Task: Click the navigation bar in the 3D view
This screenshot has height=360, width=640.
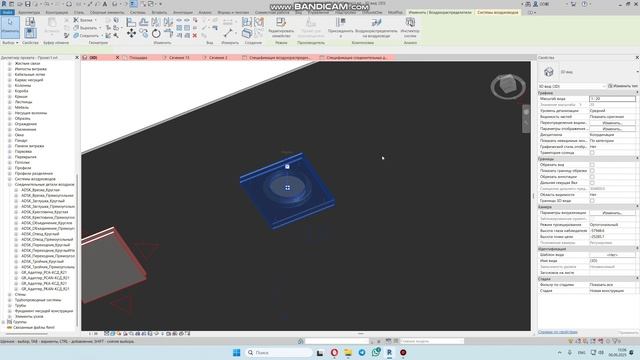Action: [526, 119]
